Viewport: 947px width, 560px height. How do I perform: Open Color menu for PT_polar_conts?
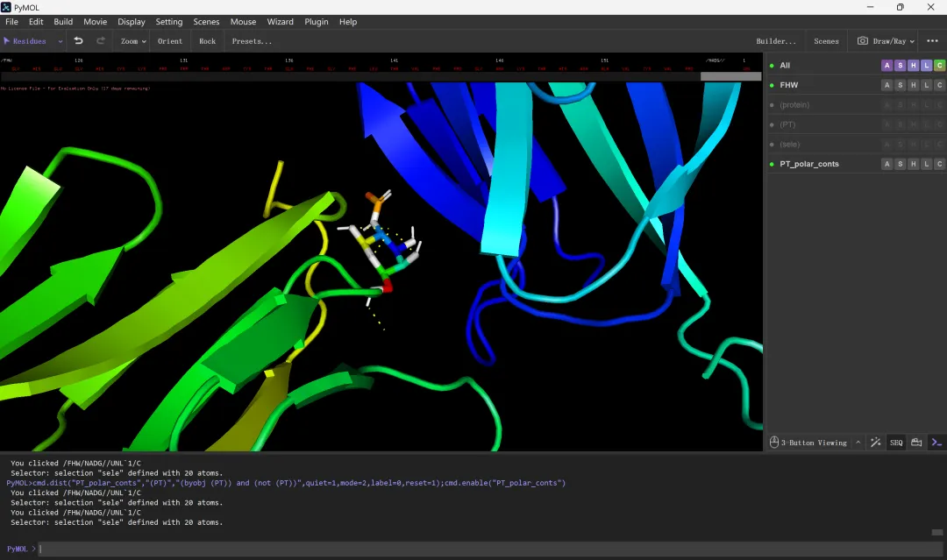pyautogui.click(x=939, y=164)
